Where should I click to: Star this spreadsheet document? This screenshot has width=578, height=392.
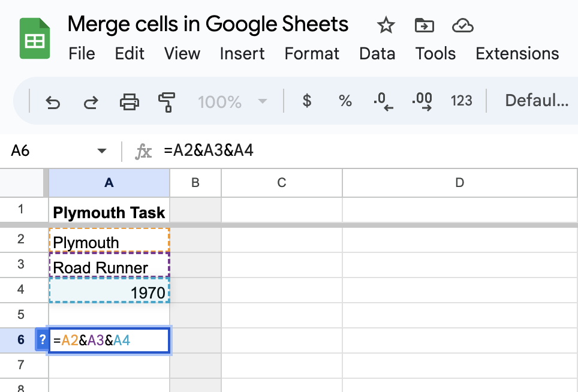pyautogui.click(x=386, y=25)
